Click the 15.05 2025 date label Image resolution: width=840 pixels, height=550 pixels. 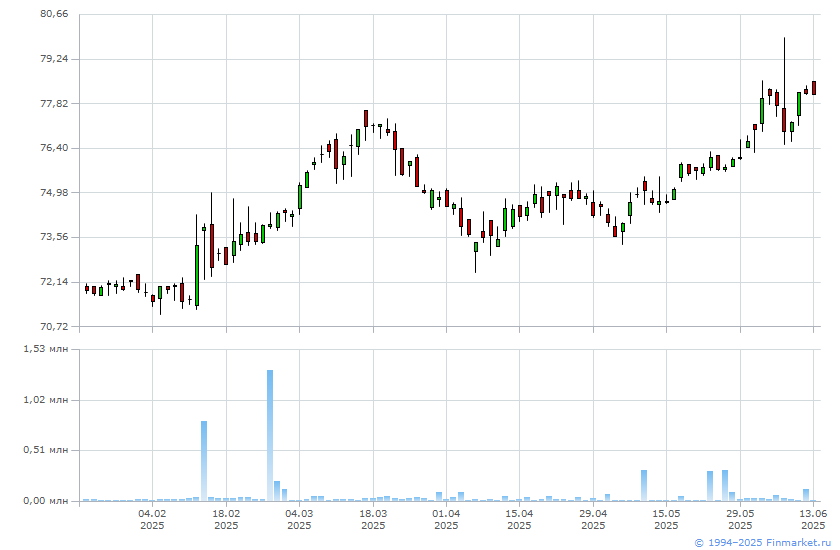click(666, 519)
